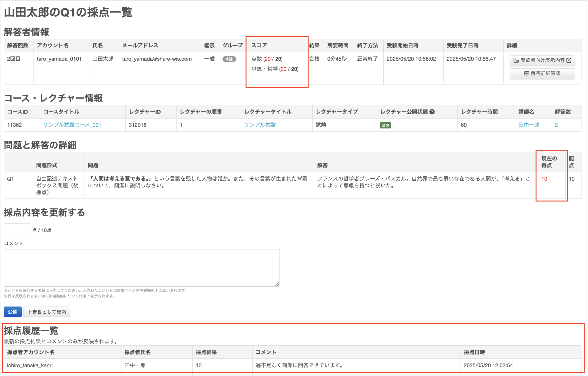Click the help icon beside レクチャー公開状態
588x376 pixels.
[432, 112]
